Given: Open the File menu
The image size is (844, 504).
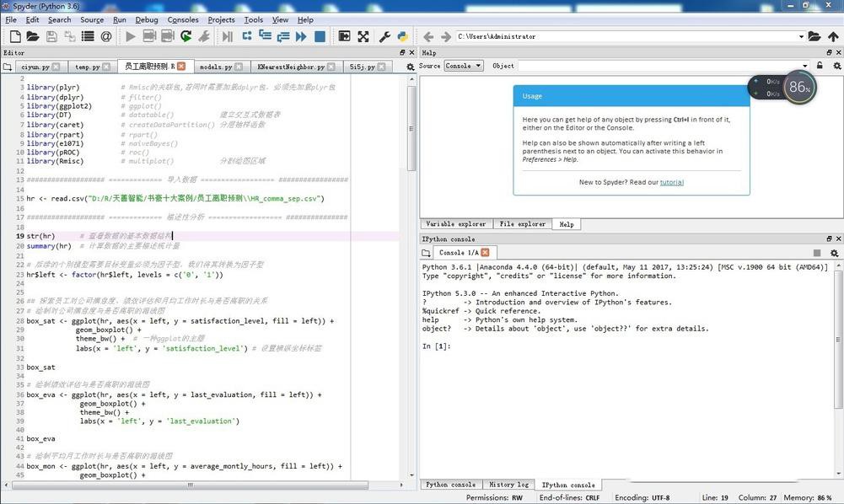Looking at the screenshot, I should click(11, 19).
